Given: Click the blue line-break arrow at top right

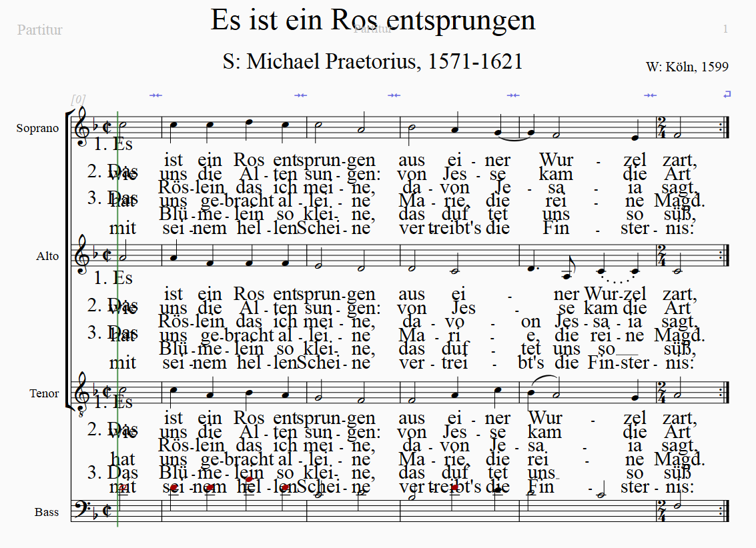Looking at the screenshot, I should click(727, 95).
